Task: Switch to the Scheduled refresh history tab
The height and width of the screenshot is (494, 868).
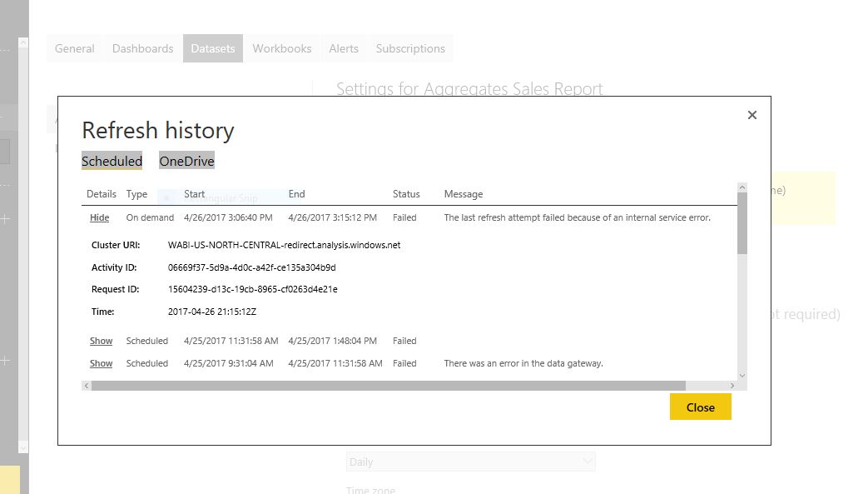Action: (x=112, y=161)
